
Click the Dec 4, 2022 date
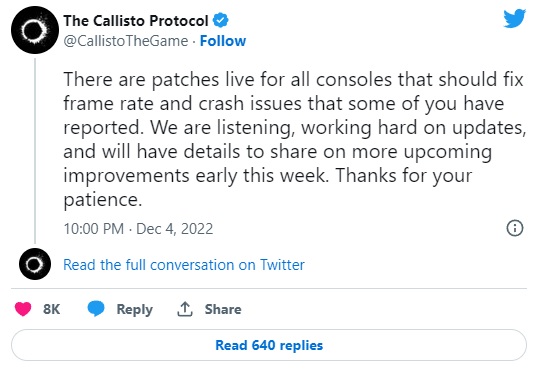point(175,229)
